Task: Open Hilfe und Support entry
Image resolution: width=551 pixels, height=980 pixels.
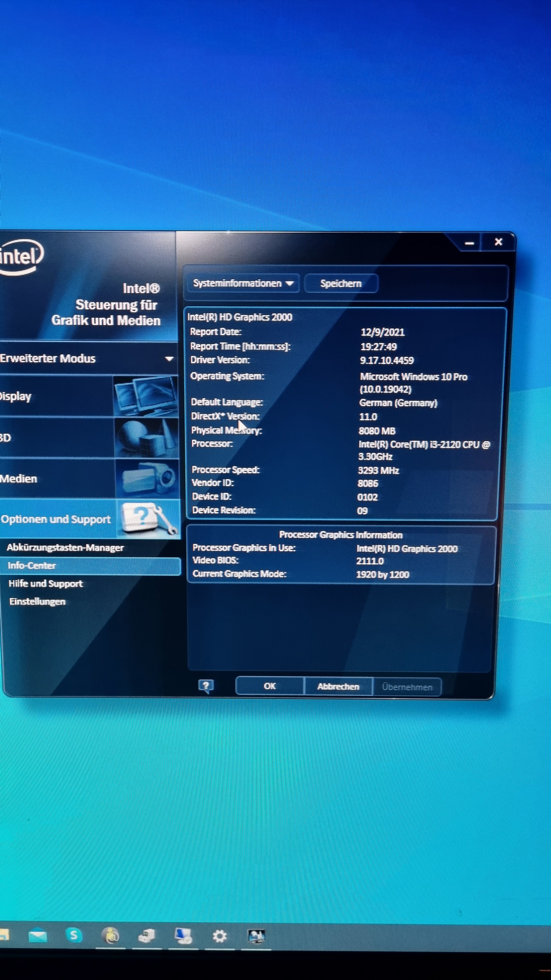Action: [x=46, y=584]
